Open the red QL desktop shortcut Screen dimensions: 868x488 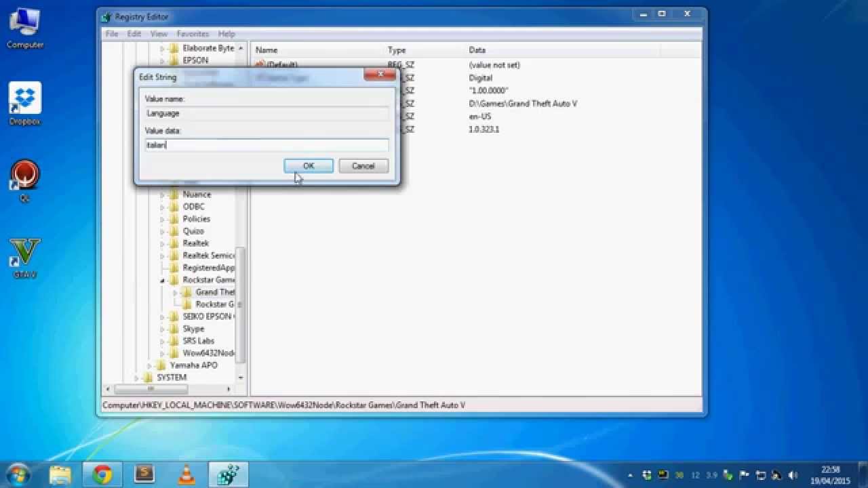[25, 180]
